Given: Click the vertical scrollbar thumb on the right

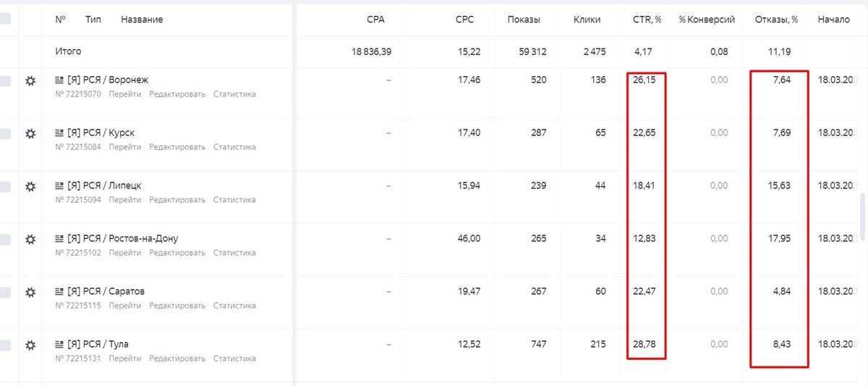Looking at the screenshot, I should click(x=862, y=217).
